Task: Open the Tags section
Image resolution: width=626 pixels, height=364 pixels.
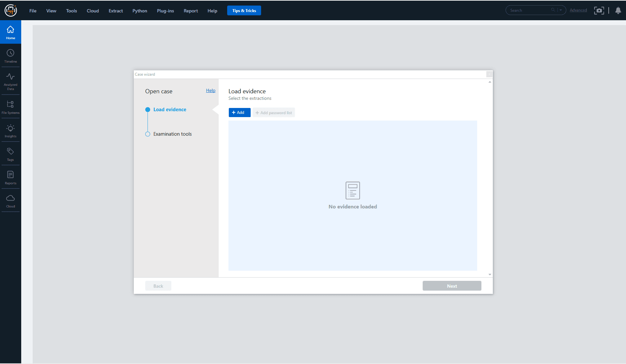Action: pyautogui.click(x=10, y=154)
